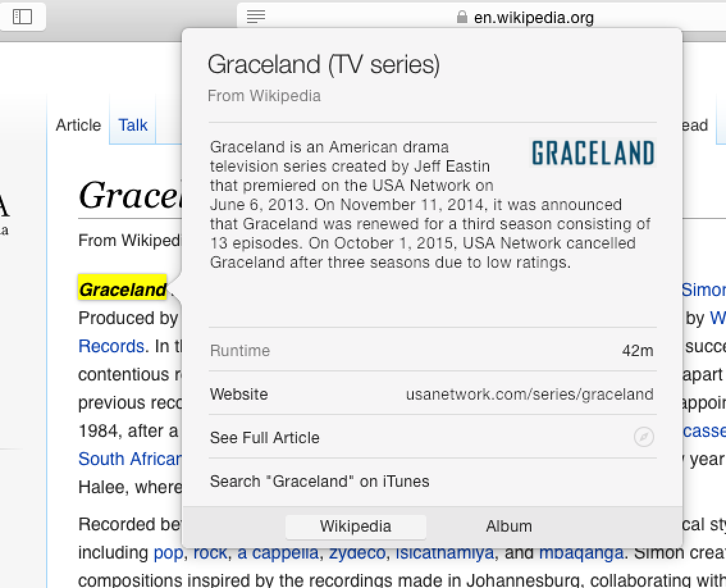Toggle the Safari sidebar button
Image resolution: width=726 pixels, height=588 pixels.
22,17
